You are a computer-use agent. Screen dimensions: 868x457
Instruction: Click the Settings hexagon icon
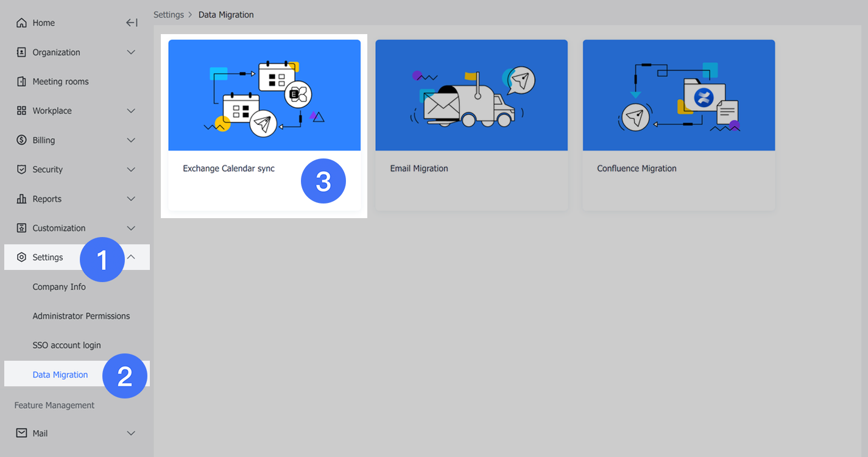click(21, 257)
